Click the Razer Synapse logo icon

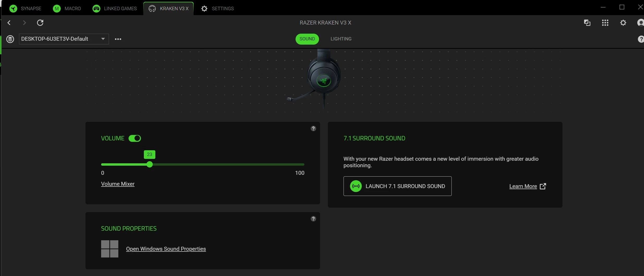coord(13,9)
